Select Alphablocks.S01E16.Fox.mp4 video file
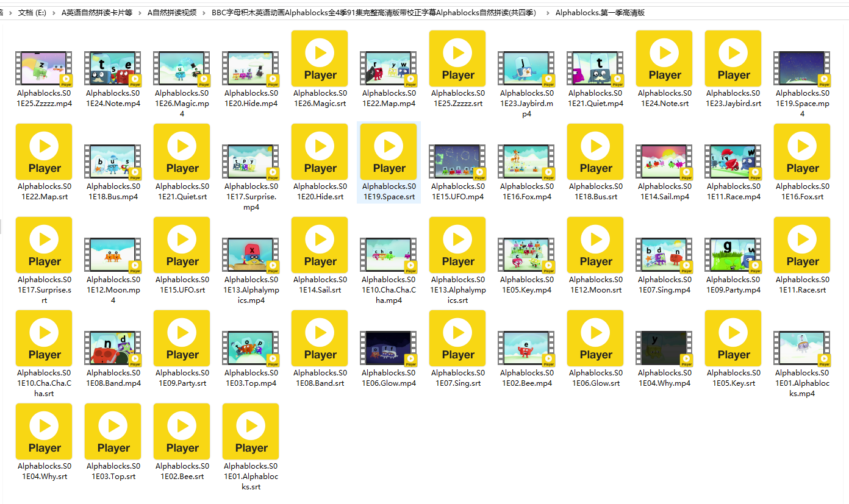This screenshot has height=504, width=849. 526,161
